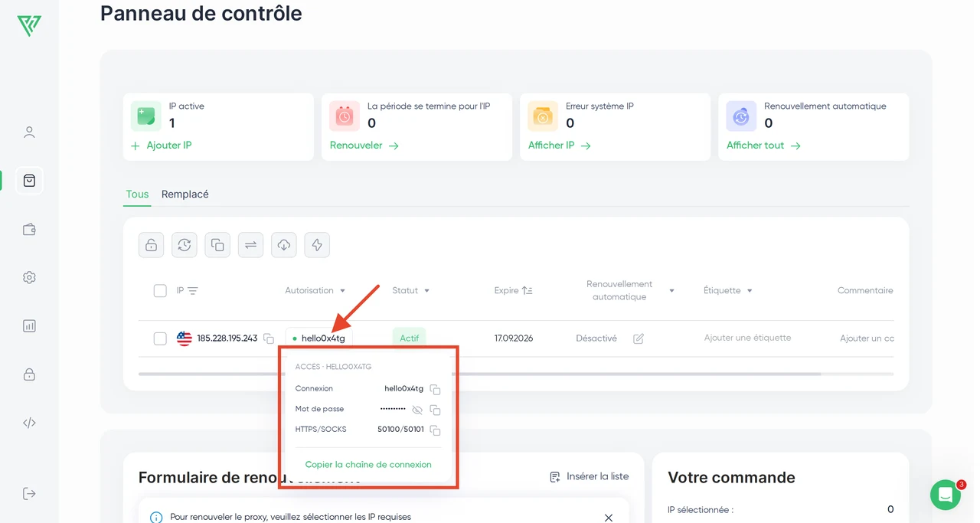This screenshot has height=523, width=980.
Task: Click the US flag in IP row
Action: pos(185,338)
